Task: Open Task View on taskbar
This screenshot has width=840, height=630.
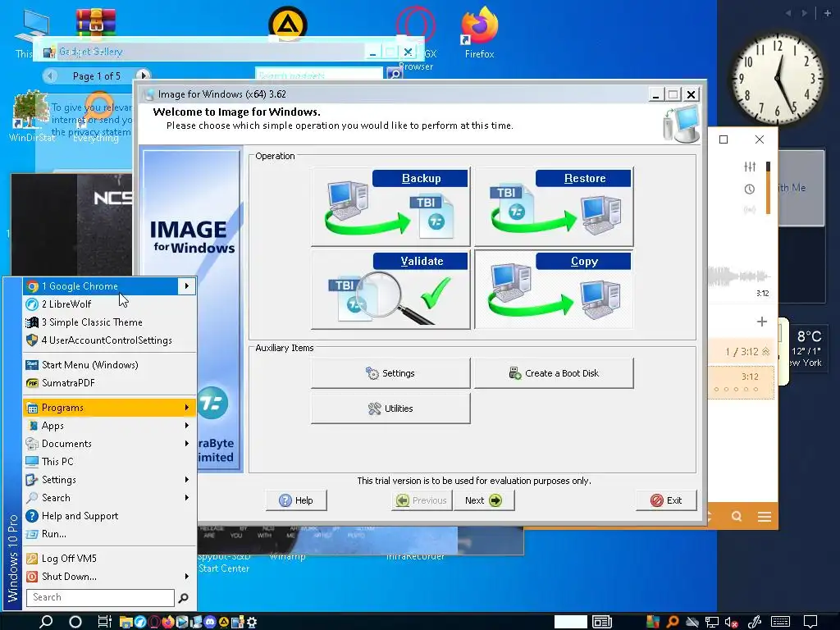Action: [x=104, y=622]
